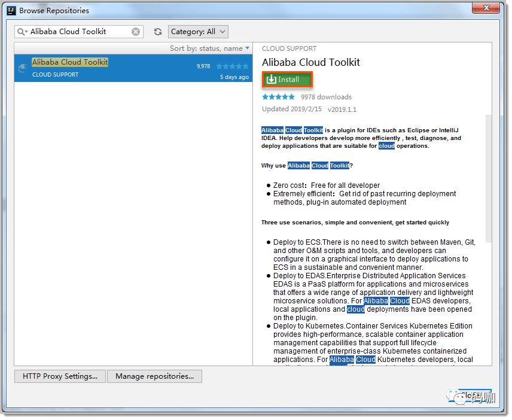Install the Alibaba Cloud Toolkit plugin

(287, 80)
